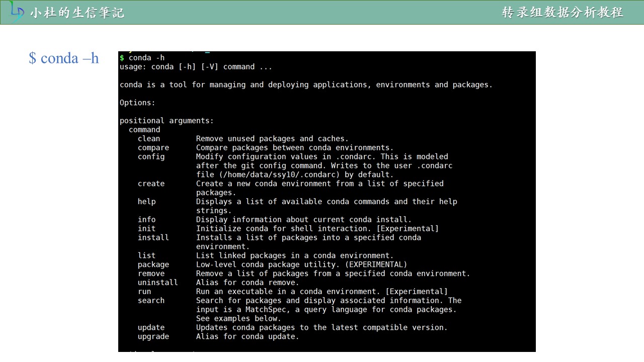Click the 'positional arguments:' line
The image size is (644, 362).
pyautogui.click(x=167, y=121)
